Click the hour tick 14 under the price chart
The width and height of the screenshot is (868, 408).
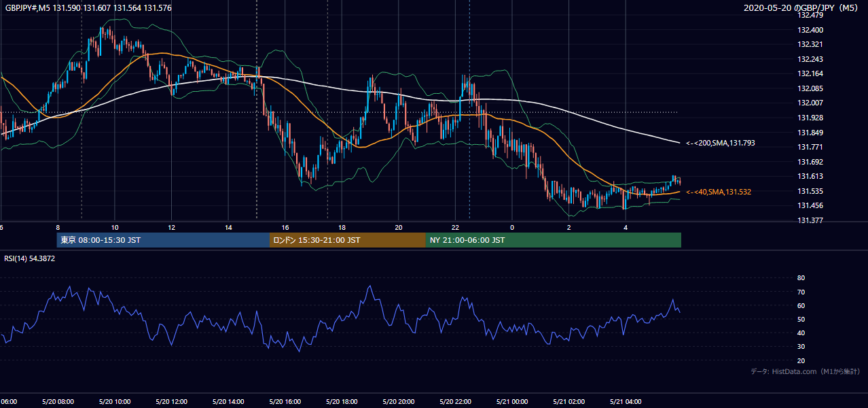[x=228, y=227]
